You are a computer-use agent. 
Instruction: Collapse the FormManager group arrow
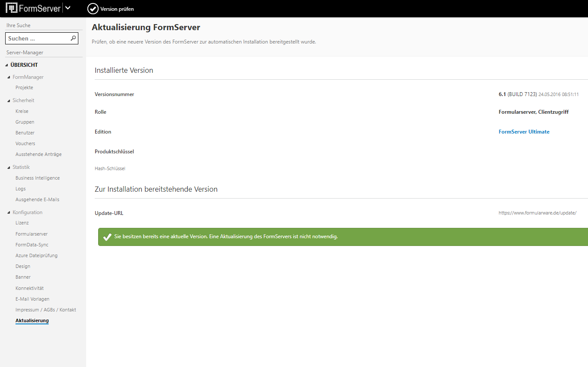(x=9, y=78)
